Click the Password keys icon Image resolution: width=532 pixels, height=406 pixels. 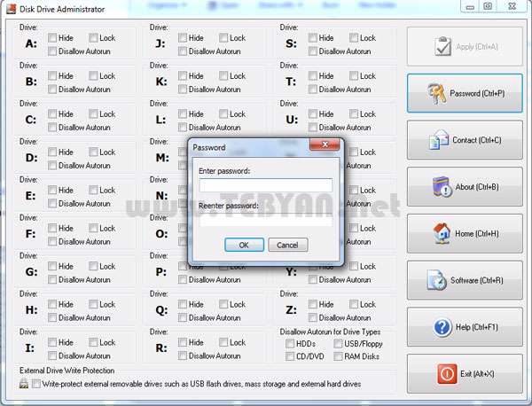click(x=436, y=93)
